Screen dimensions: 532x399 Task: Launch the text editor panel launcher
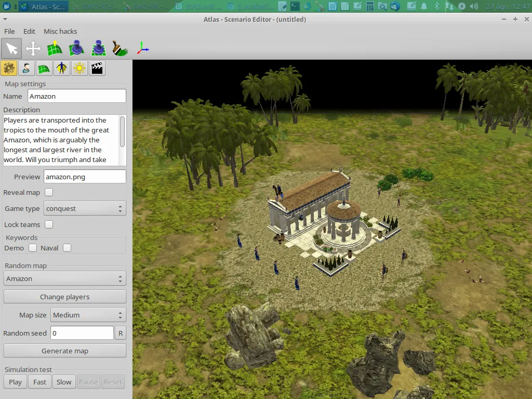point(282,6)
